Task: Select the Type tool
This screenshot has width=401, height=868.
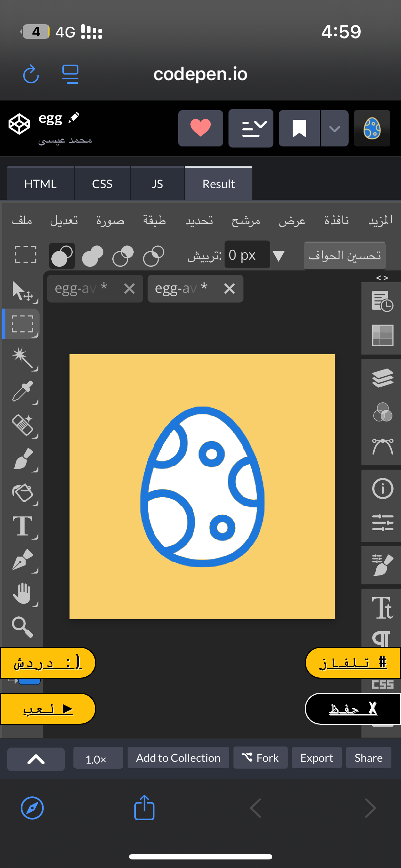Action: [23, 526]
